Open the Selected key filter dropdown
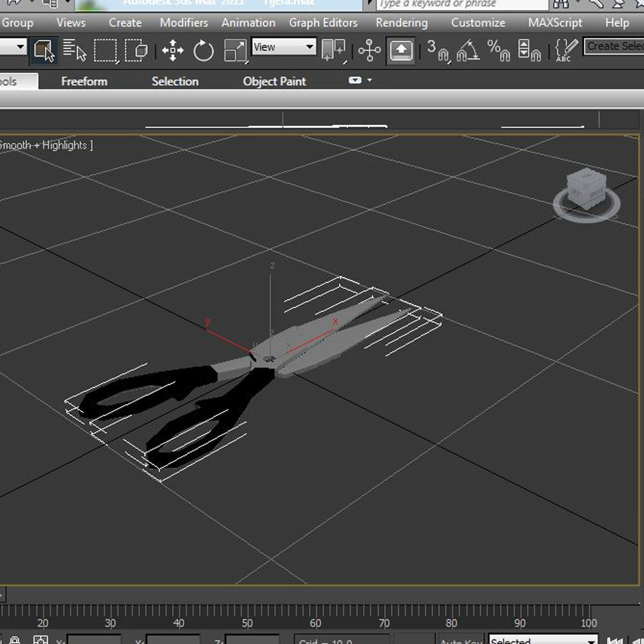644x644 pixels. 543,640
